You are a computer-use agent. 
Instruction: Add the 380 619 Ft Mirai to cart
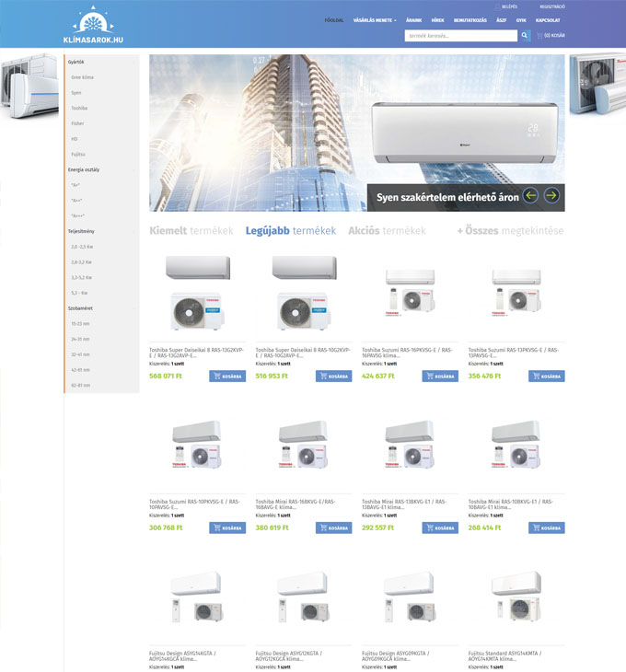click(x=334, y=527)
